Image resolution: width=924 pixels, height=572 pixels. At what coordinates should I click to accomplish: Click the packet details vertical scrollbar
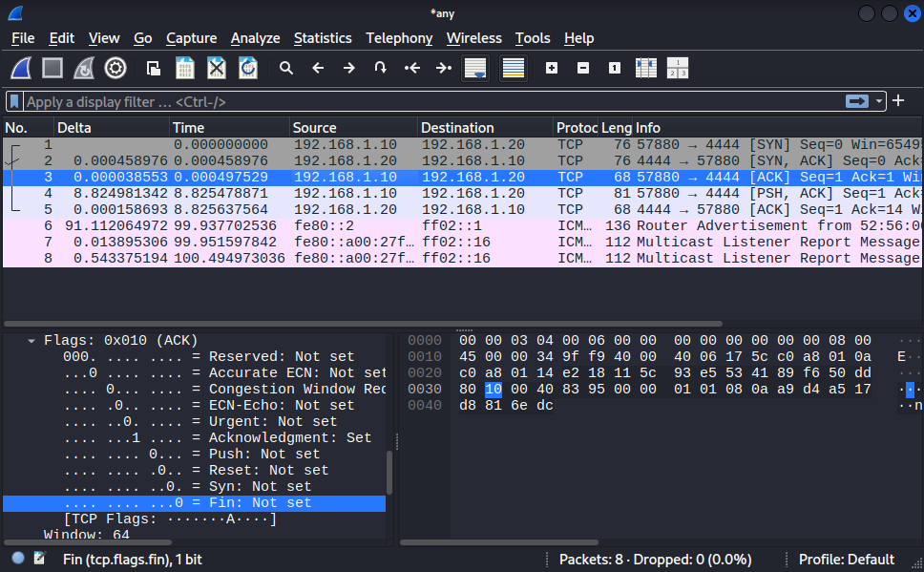pyautogui.click(x=388, y=473)
